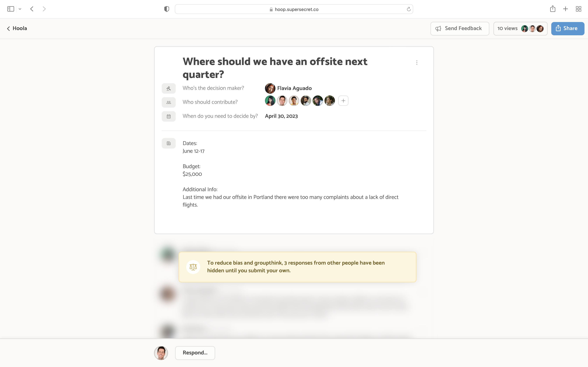588x367 pixels.
Task: Open the 10 views viewers list
Action: pos(520,28)
